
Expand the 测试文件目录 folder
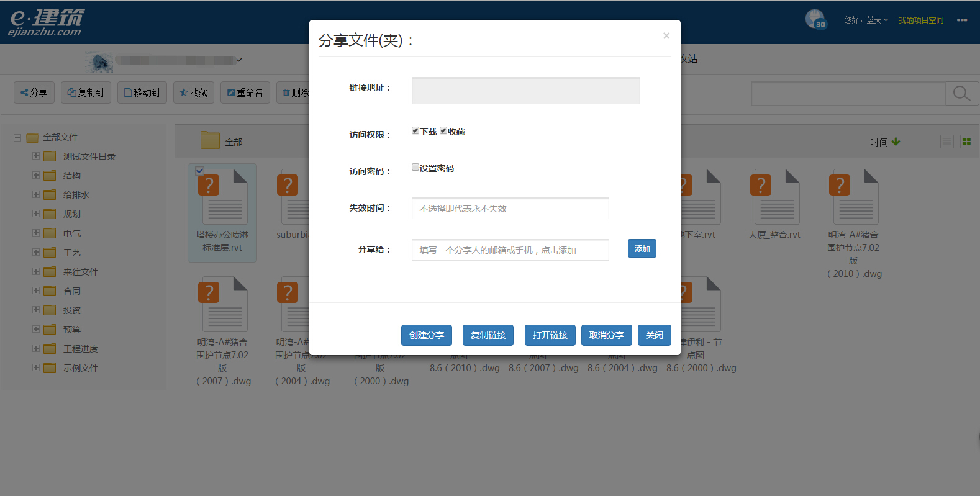pos(36,156)
